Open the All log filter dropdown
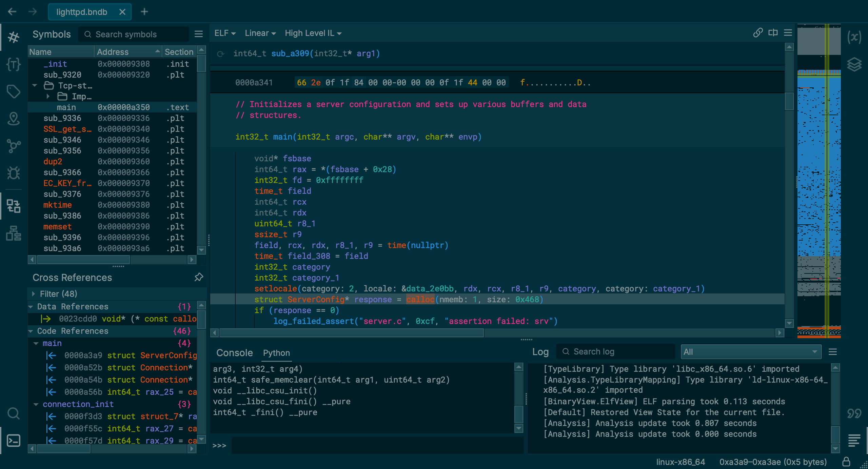868x469 pixels. (751, 352)
